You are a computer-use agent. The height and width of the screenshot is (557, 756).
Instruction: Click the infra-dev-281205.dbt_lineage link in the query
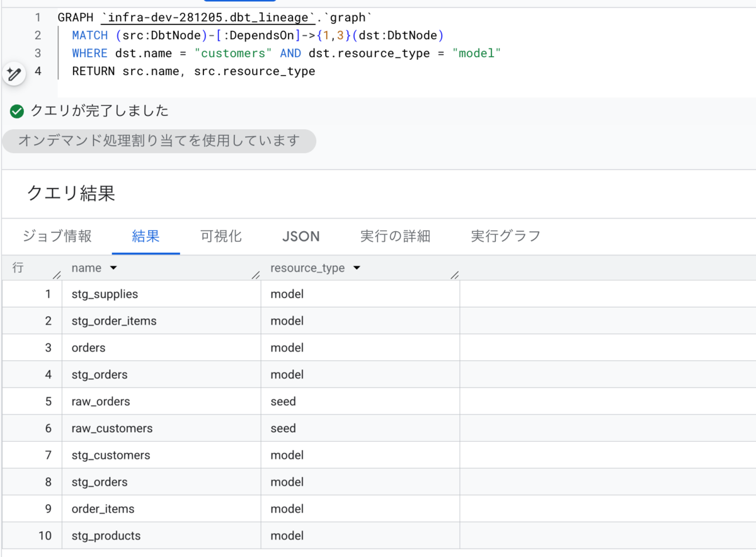pos(208,17)
